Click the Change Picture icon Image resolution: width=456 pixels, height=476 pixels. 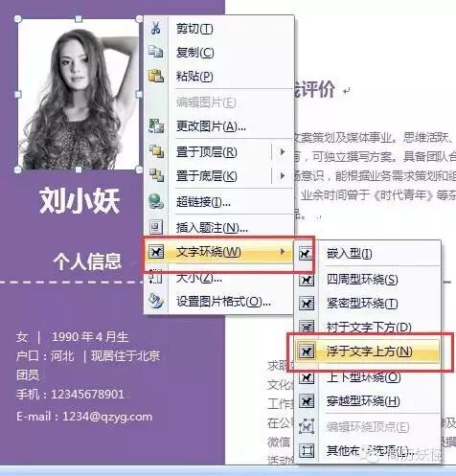156,125
